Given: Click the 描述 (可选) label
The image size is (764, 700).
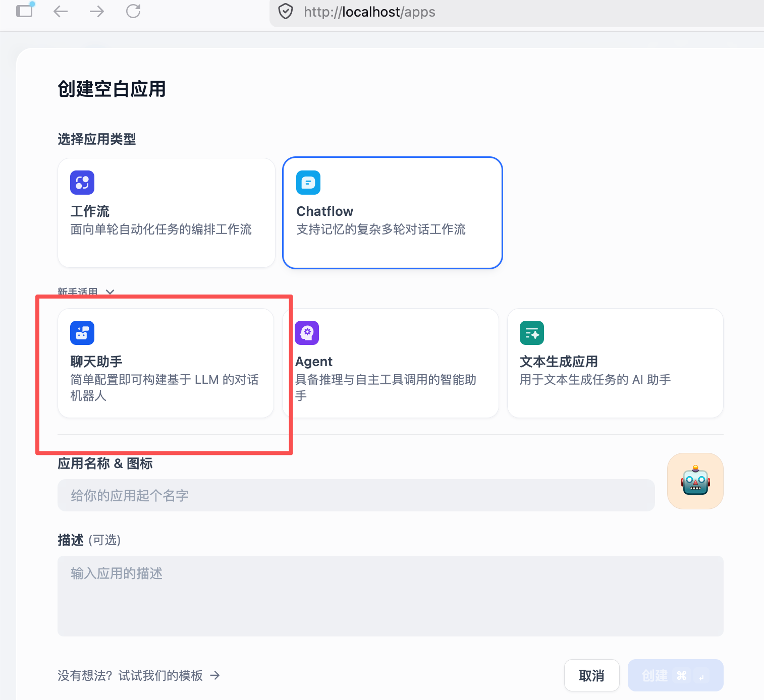Looking at the screenshot, I should pos(89,540).
